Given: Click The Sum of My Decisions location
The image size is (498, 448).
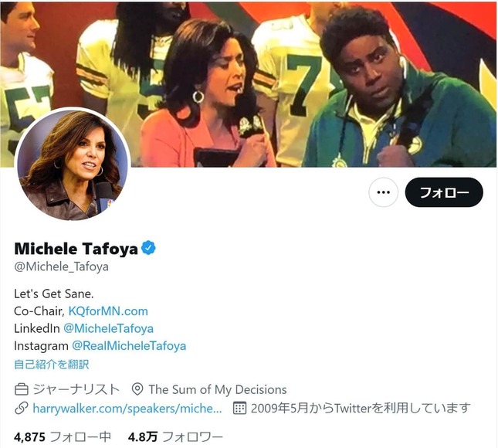Looking at the screenshot, I should coord(218,389).
